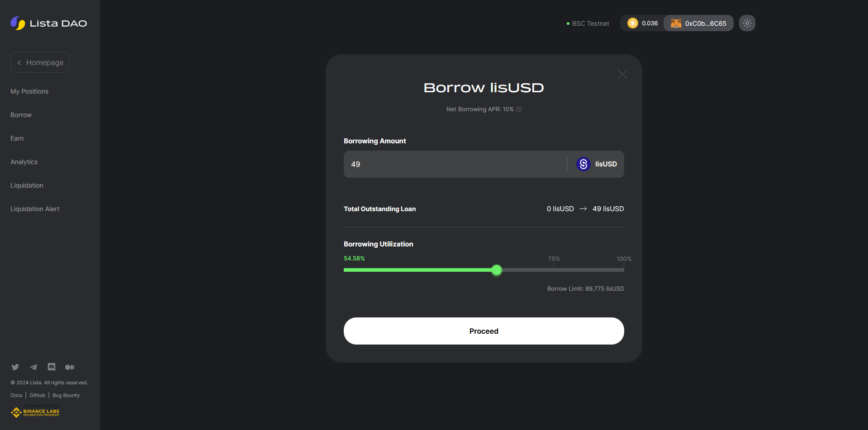Open the MetaMask wallet address 0xC0b...6C65

(698, 24)
